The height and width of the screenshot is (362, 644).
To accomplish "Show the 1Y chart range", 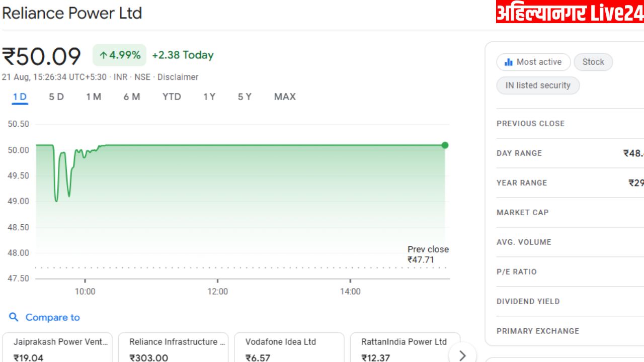I will point(209,97).
